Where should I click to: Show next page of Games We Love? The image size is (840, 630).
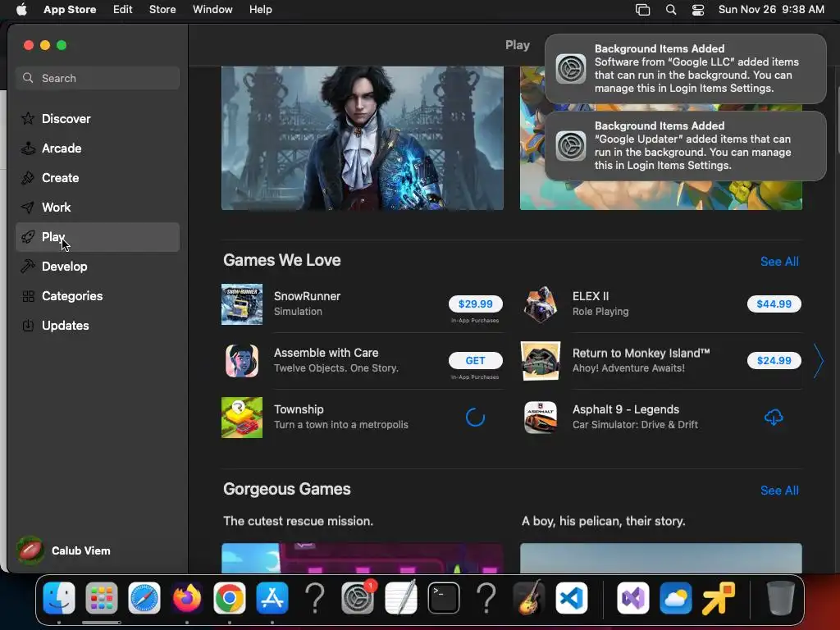(819, 361)
